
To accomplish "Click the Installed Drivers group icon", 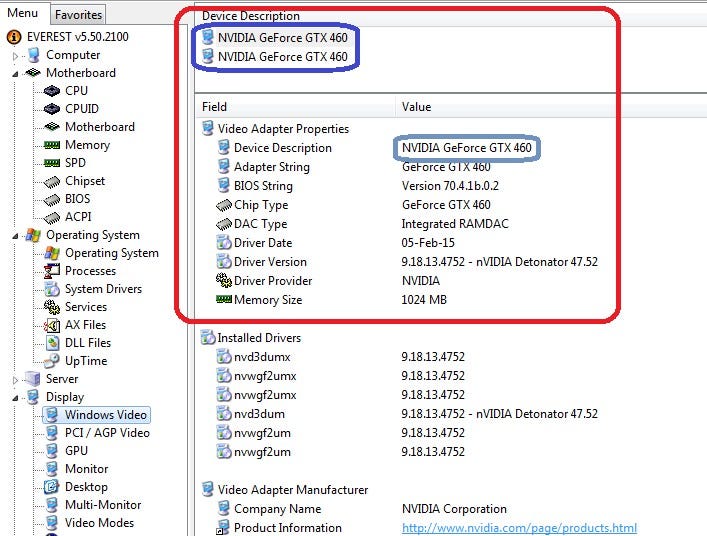I will tap(208, 337).
